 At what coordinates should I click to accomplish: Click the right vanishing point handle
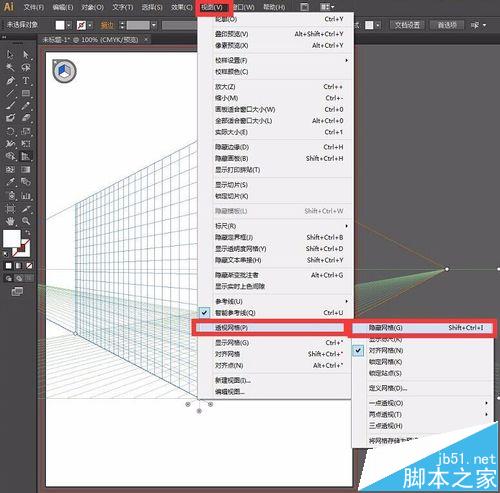click(x=447, y=269)
